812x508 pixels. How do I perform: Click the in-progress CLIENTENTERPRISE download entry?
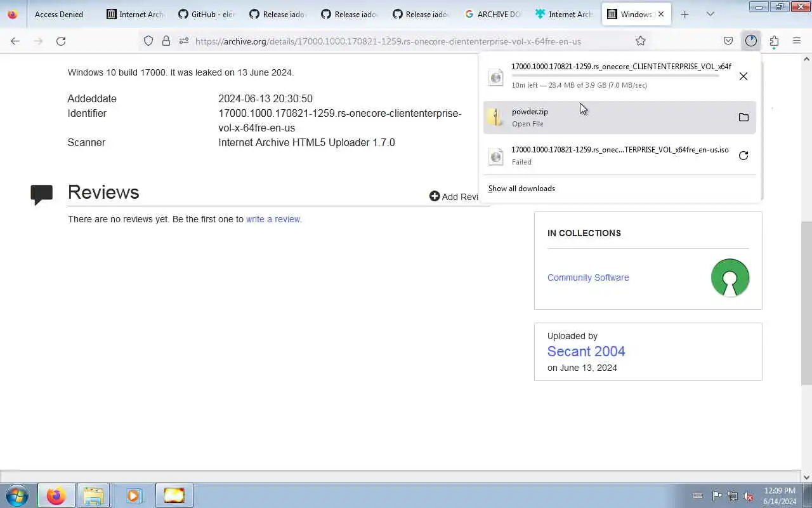pyautogui.click(x=619, y=76)
